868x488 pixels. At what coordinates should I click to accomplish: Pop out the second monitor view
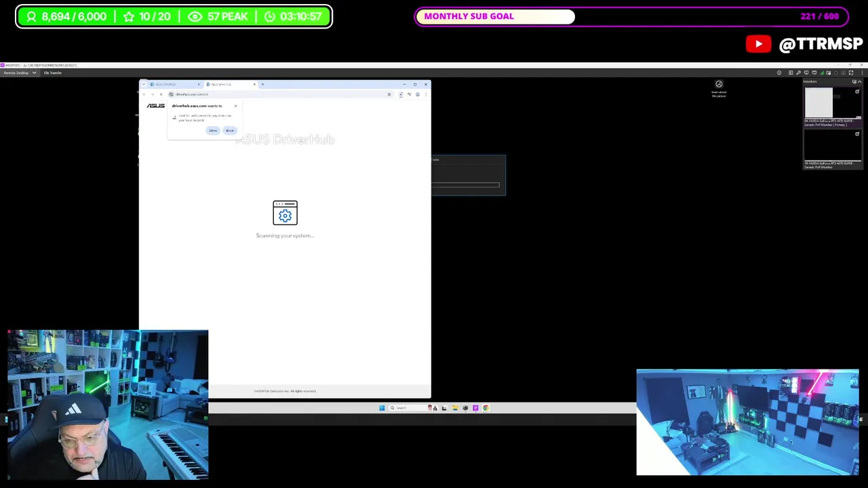click(857, 134)
